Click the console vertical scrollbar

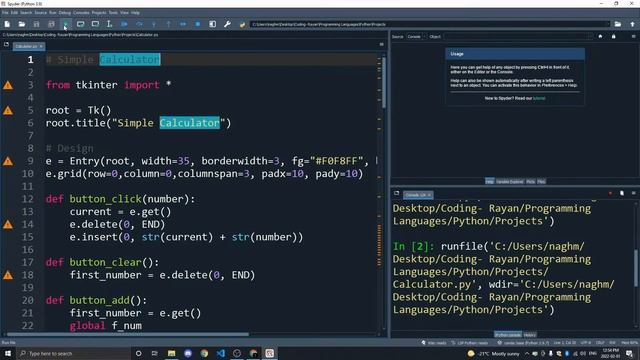pos(637,268)
